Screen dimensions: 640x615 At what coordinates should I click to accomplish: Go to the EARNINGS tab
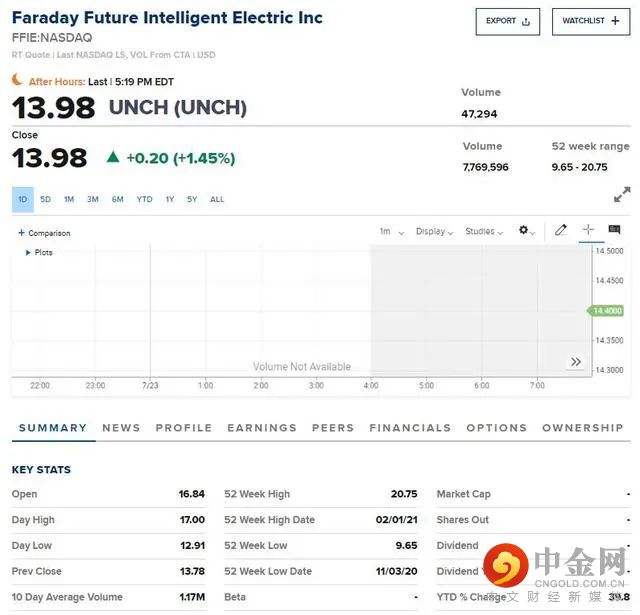(262, 428)
